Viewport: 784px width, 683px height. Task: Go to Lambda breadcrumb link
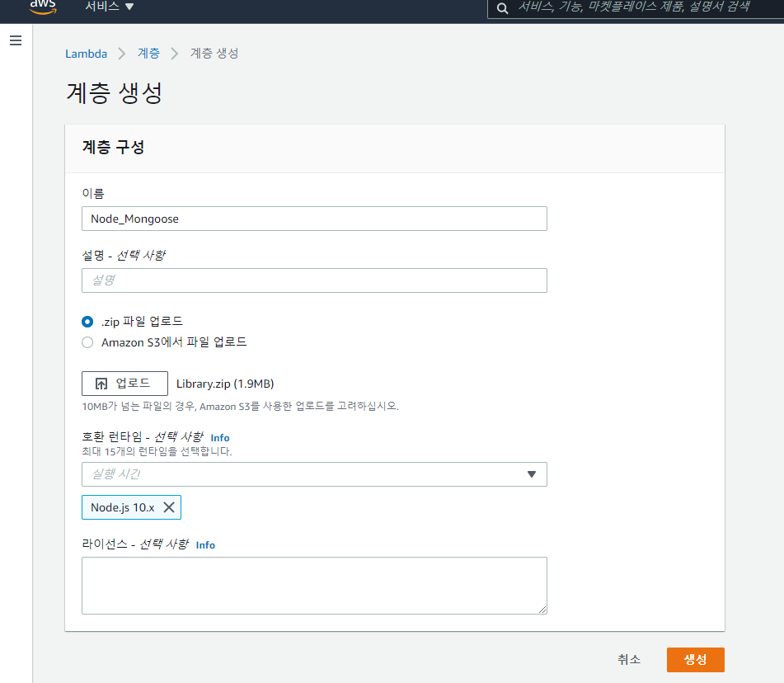point(86,54)
